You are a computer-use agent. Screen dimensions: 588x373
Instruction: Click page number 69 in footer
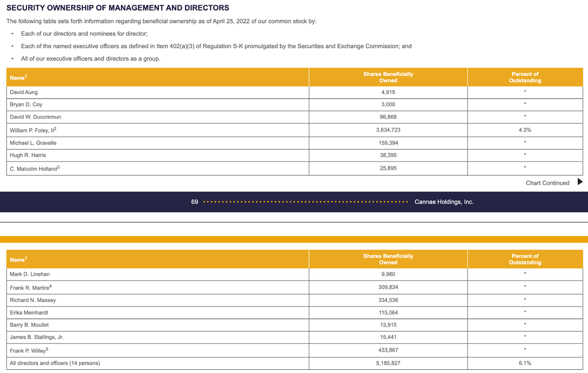(x=195, y=202)
